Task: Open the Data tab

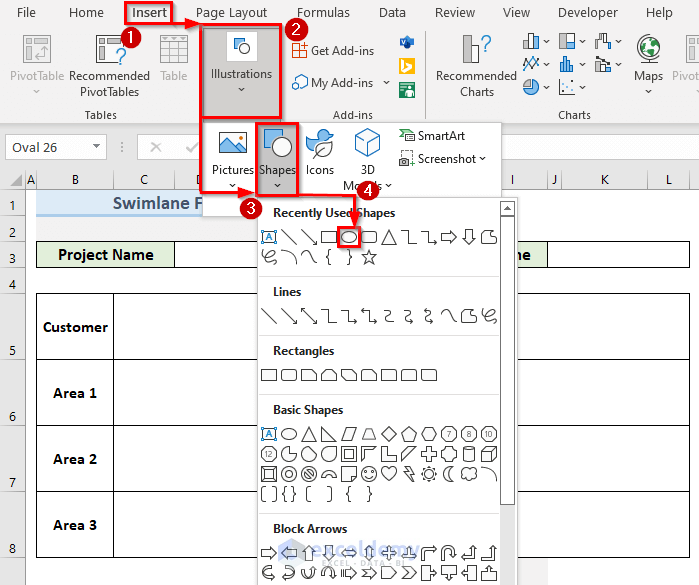Action: click(392, 12)
